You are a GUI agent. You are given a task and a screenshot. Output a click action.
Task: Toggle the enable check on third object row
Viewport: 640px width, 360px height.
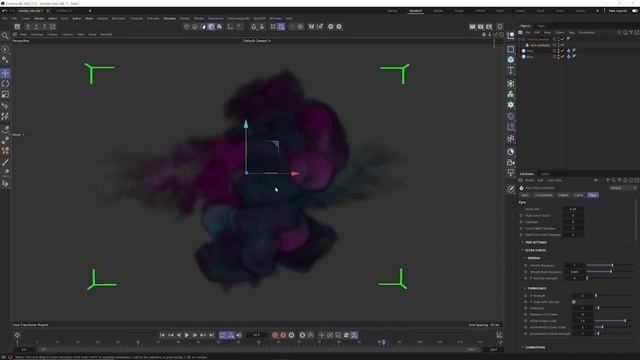pos(562,51)
